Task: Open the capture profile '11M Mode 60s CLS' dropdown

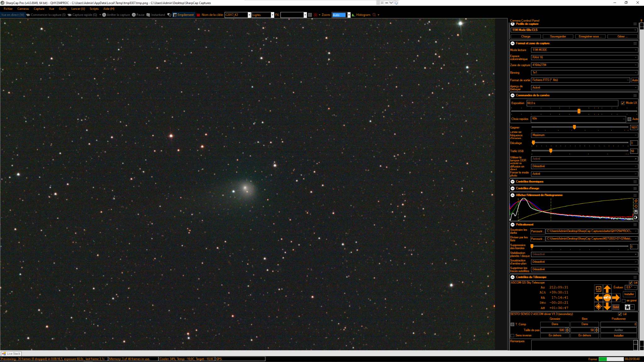Action: [x=574, y=30]
